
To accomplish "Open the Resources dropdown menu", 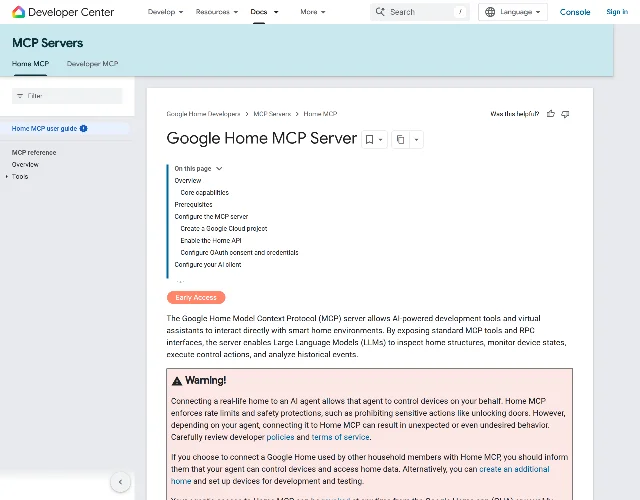I will pos(217,12).
